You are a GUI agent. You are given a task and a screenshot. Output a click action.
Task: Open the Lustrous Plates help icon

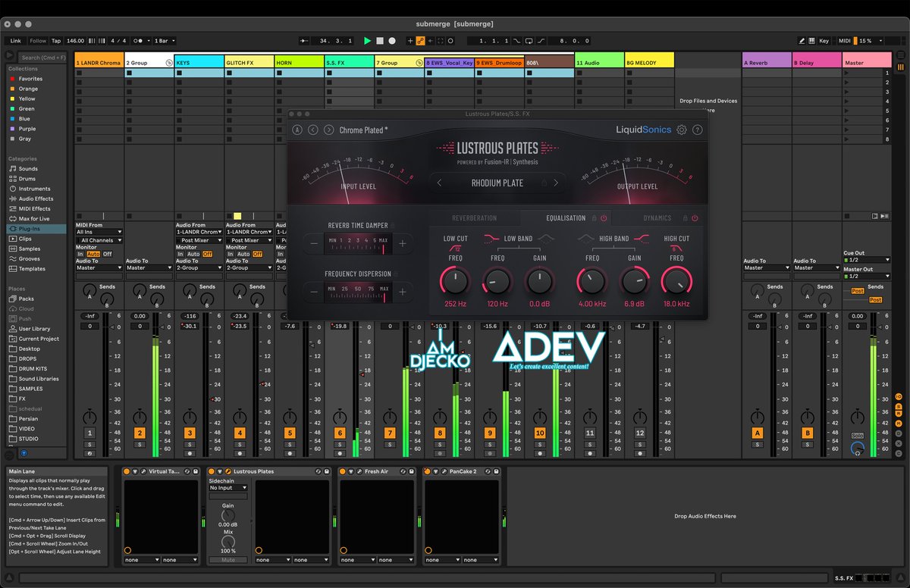(698, 130)
